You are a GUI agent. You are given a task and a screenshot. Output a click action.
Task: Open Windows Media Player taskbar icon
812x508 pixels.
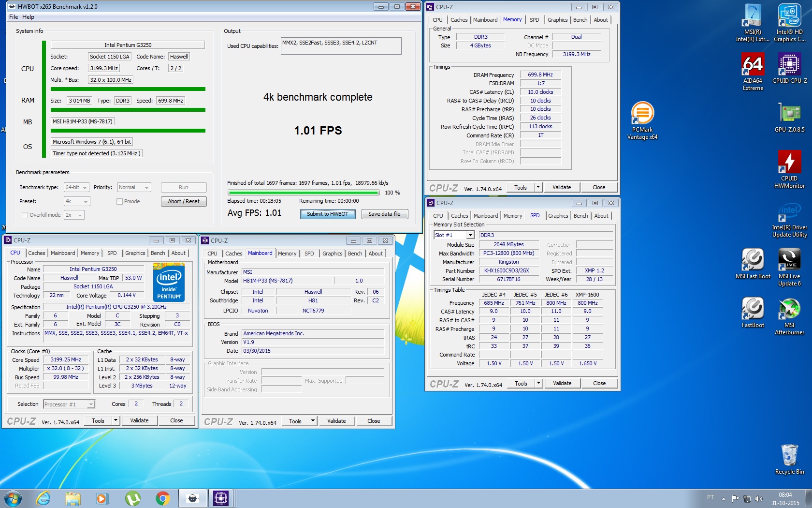102,498
